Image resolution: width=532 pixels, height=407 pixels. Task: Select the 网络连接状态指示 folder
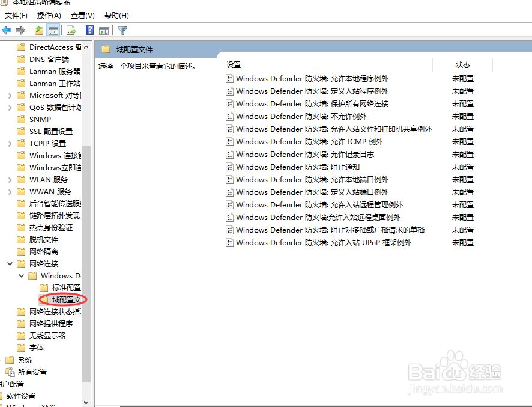49,311
